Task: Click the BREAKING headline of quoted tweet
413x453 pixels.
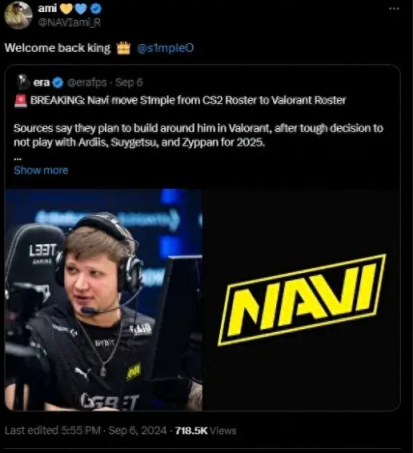Action: 188,100
